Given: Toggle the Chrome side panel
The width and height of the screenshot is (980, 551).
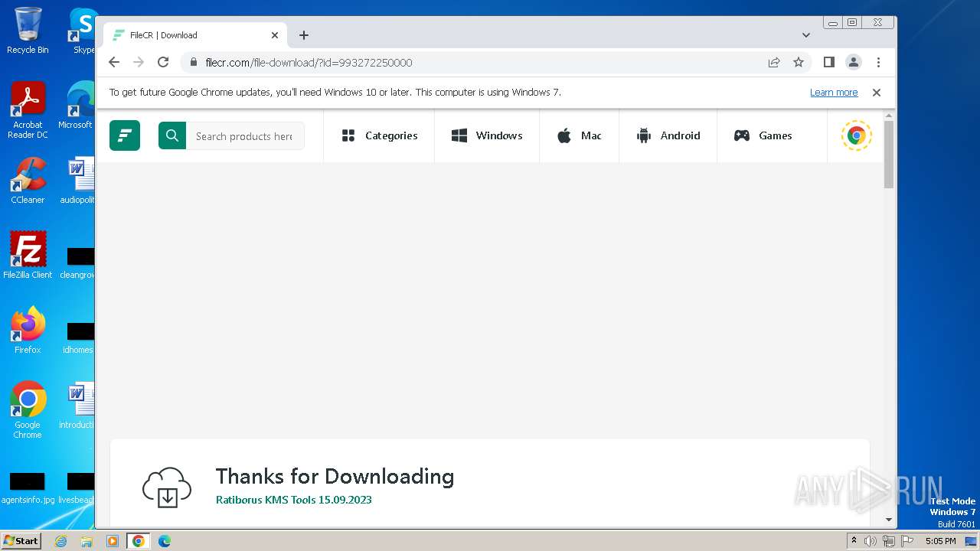Looking at the screenshot, I should coord(828,62).
